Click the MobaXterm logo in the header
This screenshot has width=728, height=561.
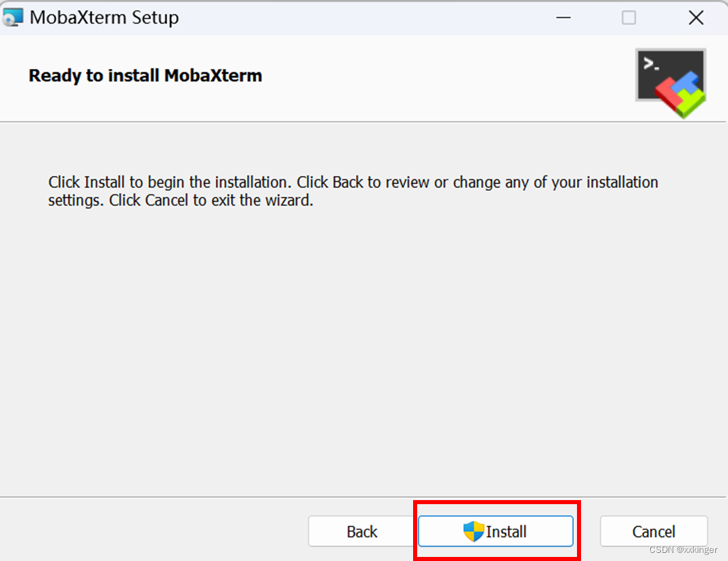[x=671, y=83]
